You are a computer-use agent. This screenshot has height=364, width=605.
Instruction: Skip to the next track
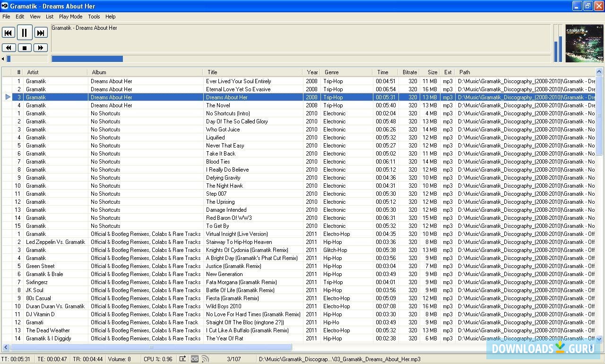click(x=41, y=33)
